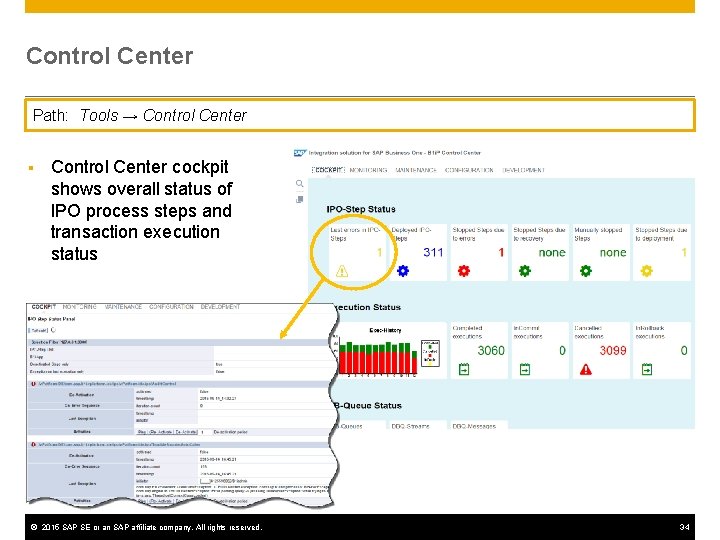Click the 0 value under InRollback executions

[684, 351]
